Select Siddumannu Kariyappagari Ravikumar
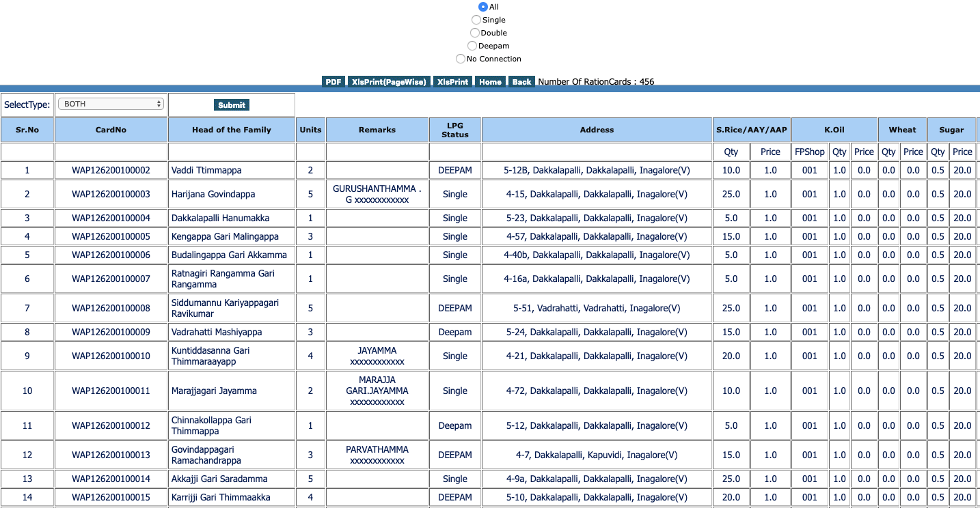This screenshot has width=980, height=508. [225, 308]
